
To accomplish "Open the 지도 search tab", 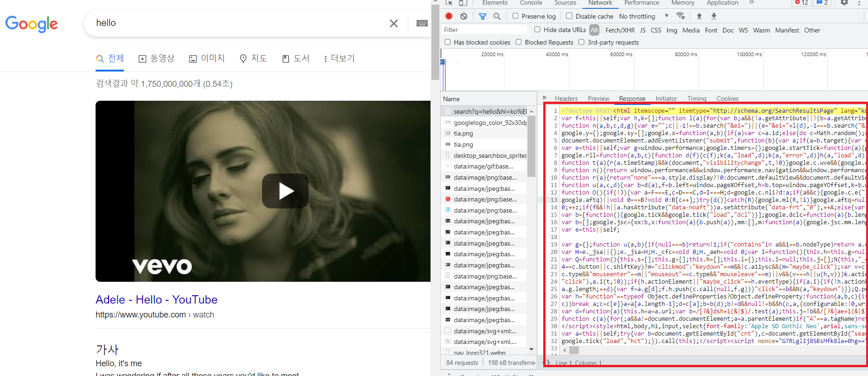I will click(253, 58).
